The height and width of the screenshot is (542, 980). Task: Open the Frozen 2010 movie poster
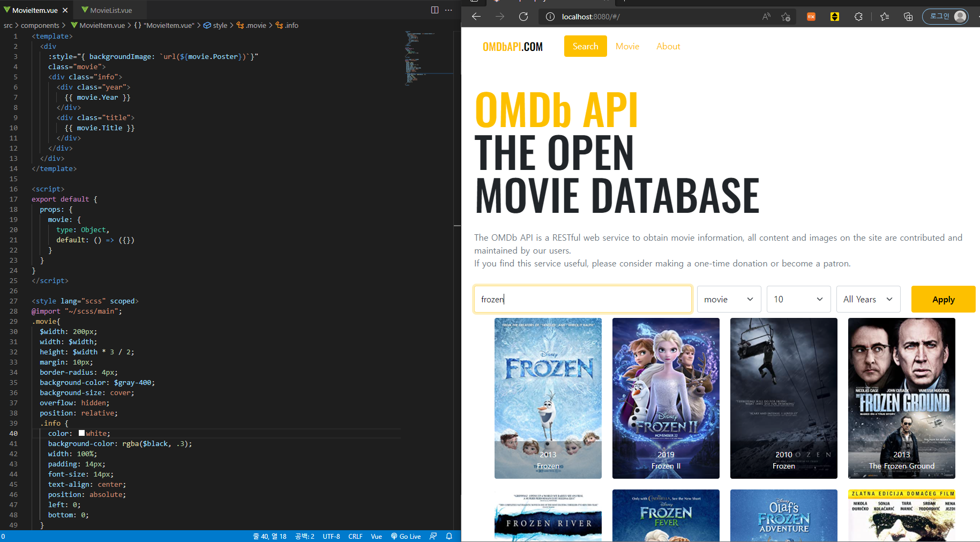point(783,398)
